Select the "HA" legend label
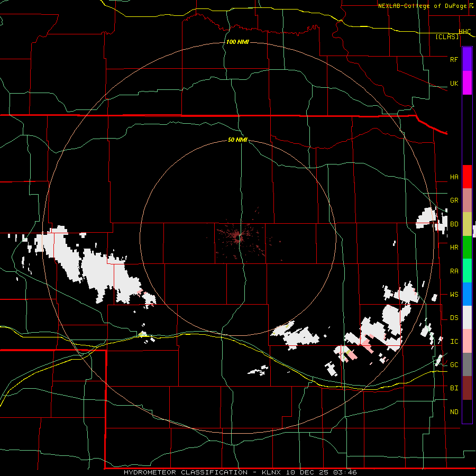The width and height of the screenshot is (476, 476). coord(454,177)
